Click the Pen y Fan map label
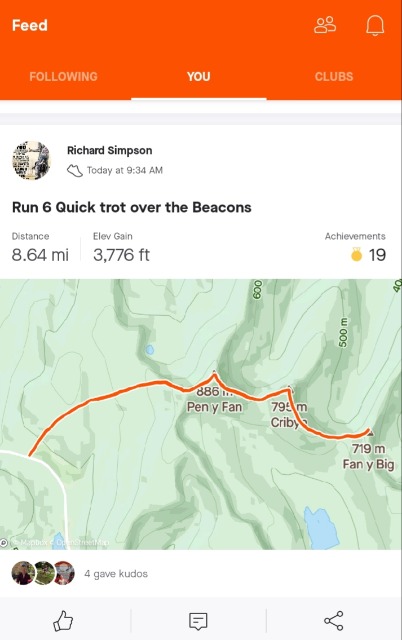Image resolution: width=402 pixels, height=640 pixels. [214, 407]
